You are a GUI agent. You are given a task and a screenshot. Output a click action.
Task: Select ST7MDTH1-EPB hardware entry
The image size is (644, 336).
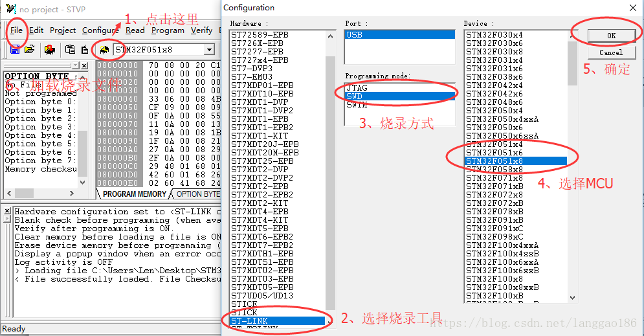278,253
